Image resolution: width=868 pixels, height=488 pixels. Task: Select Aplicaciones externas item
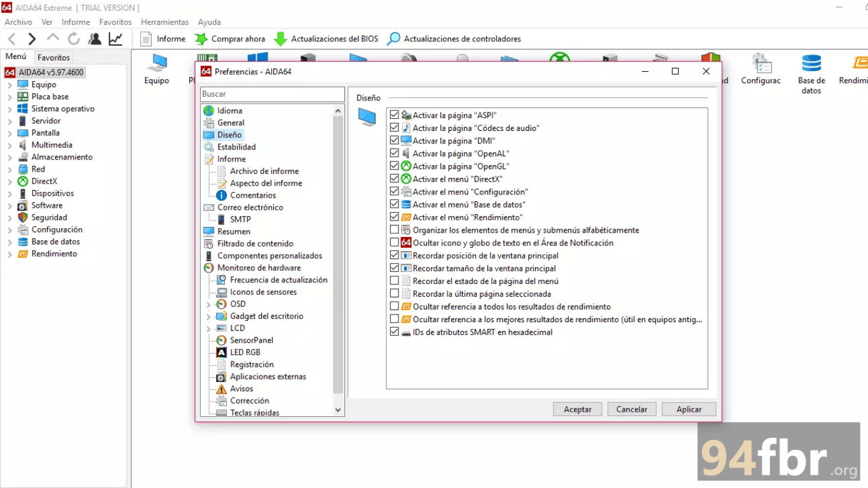(261, 376)
